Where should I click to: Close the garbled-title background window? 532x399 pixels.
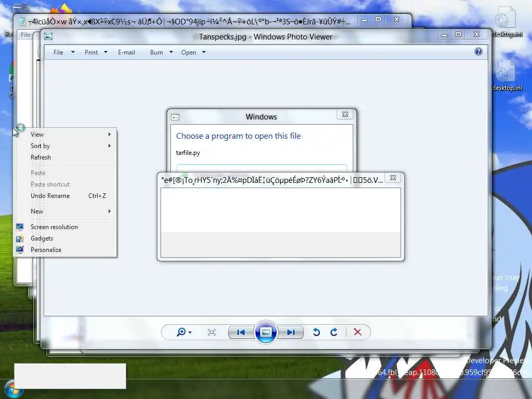(x=396, y=19)
